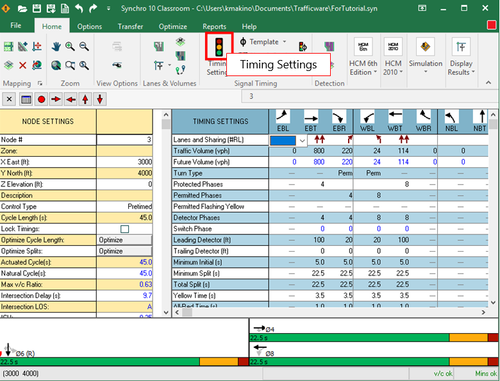
Task: Click the red X delete icon in Mapping
Action: (x=22, y=65)
